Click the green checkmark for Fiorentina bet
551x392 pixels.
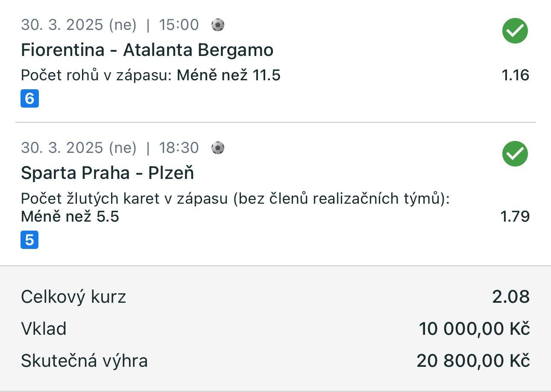515,31
